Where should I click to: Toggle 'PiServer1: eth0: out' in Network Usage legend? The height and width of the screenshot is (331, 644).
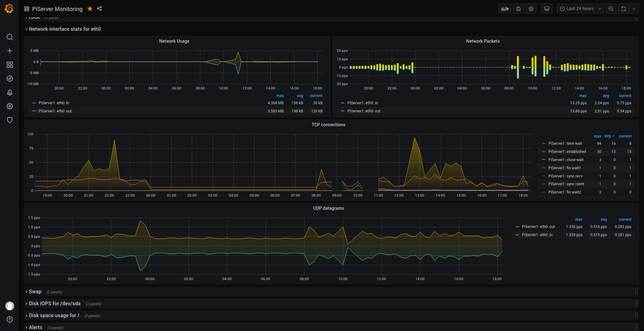coord(55,111)
